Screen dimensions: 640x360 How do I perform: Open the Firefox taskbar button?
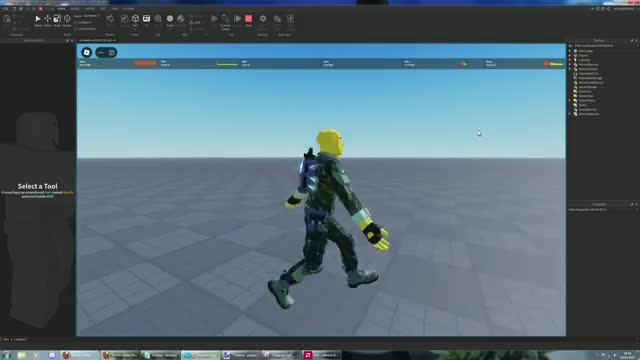[x=80, y=355]
